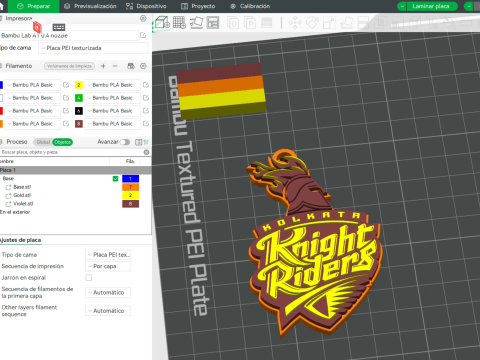The width and height of the screenshot is (480, 360).
Task: Open filament settings gear icon
Action: [143, 66]
